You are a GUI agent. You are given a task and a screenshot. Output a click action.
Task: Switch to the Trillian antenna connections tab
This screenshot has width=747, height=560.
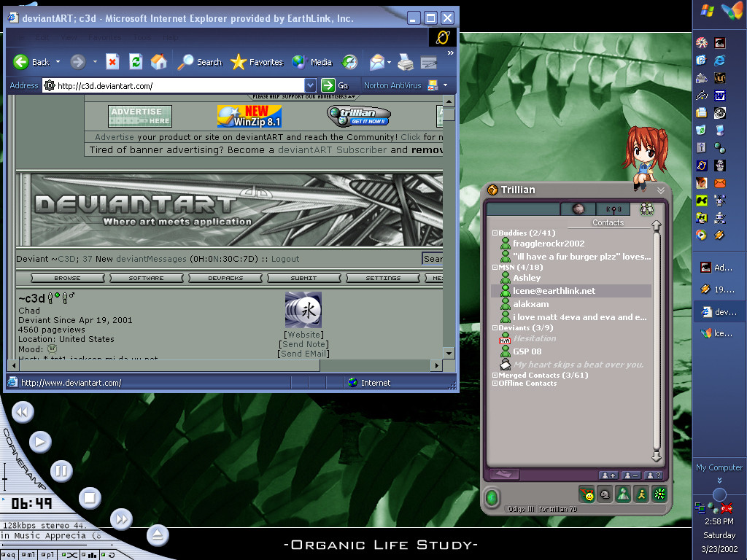point(613,209)
